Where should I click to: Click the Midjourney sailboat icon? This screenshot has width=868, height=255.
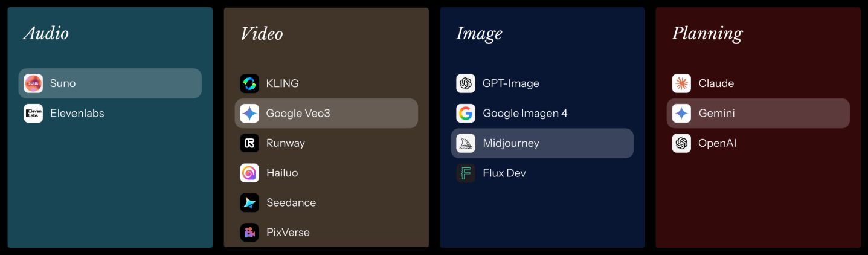(x=466, y=143)
